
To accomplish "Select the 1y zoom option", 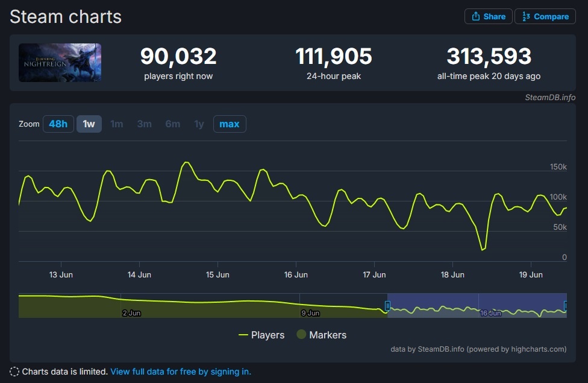I will click(199, 124).
